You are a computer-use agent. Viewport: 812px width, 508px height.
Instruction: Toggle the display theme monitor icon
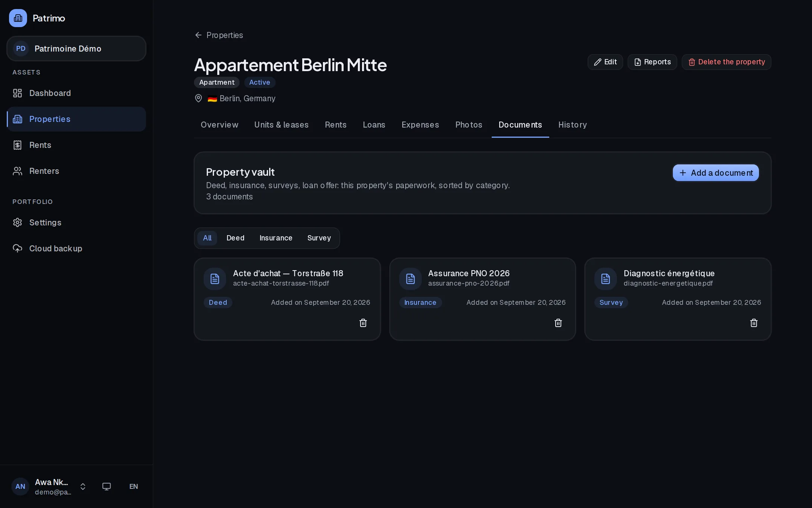[106, 487]
